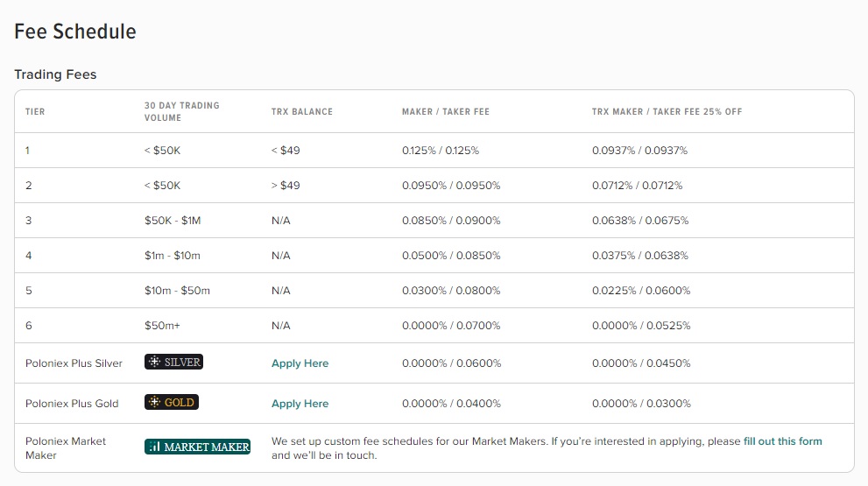This screenshot has height=486, width=868.
Task: Click the TIER column header
Action: tap(35, 111)
